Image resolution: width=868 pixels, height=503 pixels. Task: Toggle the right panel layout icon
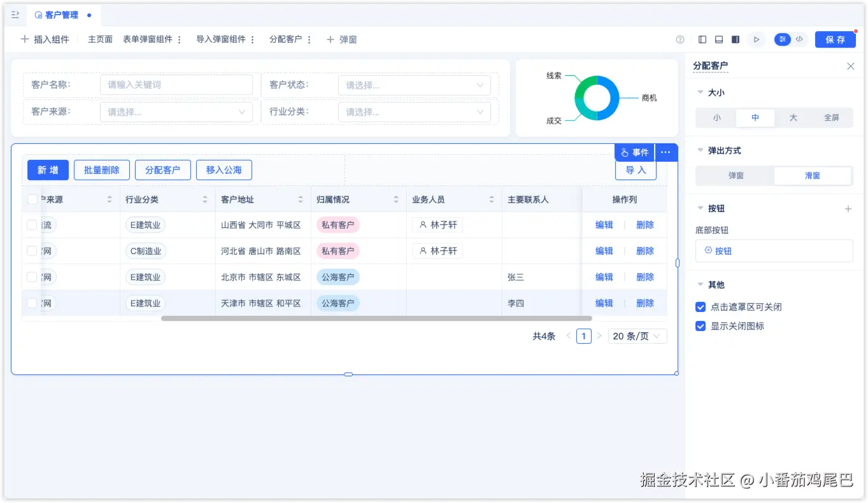pos(736,39)
